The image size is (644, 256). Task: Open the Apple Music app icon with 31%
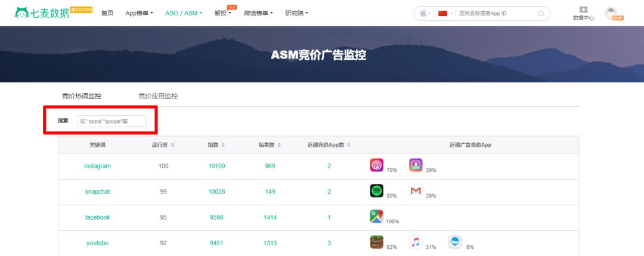point(416,242)
